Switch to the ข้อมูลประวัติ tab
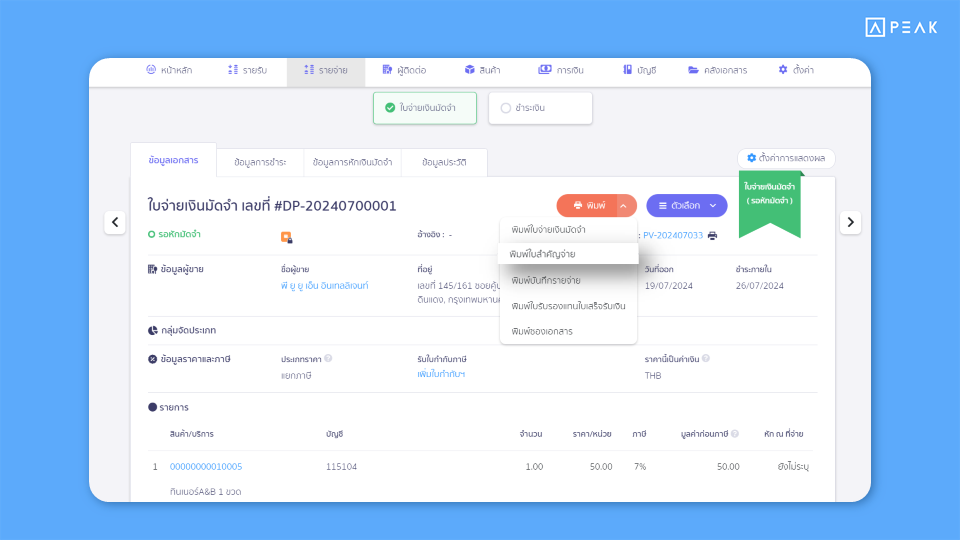Screen dimensions: 960x540 (x=444, y=162)
